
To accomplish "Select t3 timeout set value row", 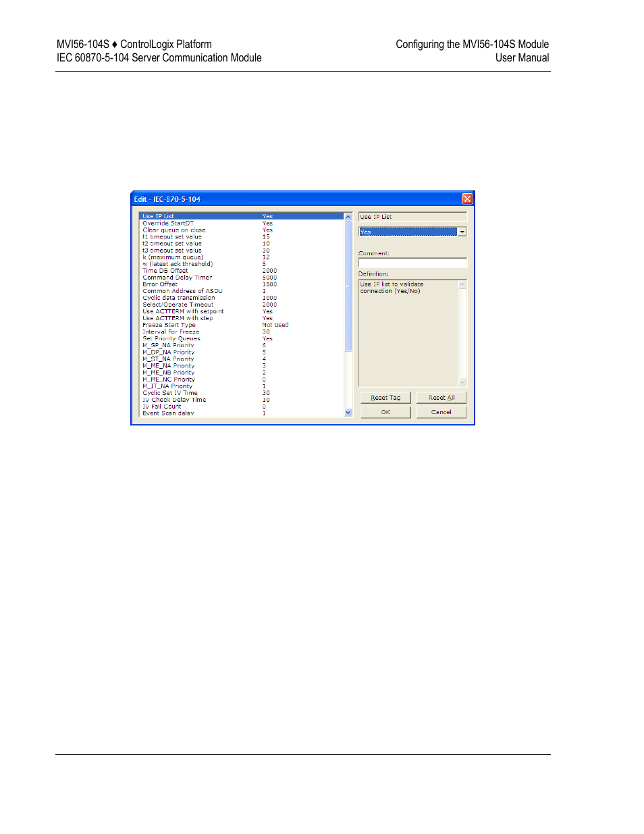I will point(242,250).
